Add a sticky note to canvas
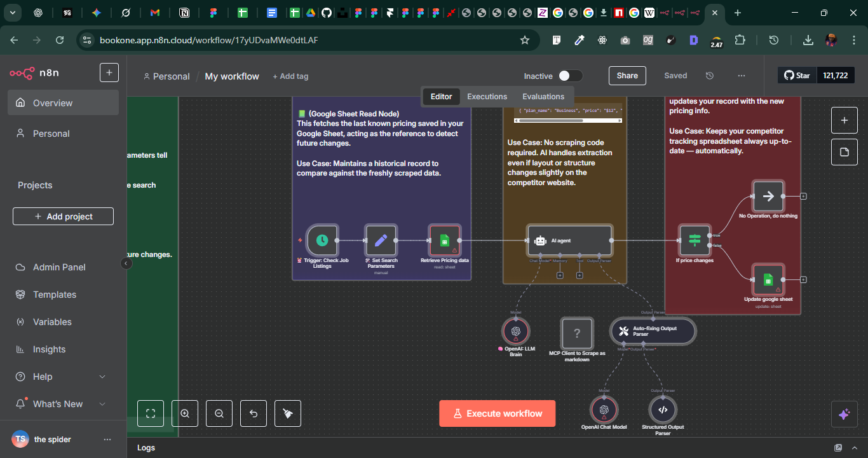Viewport: 868px width, 458px height. 844,152
